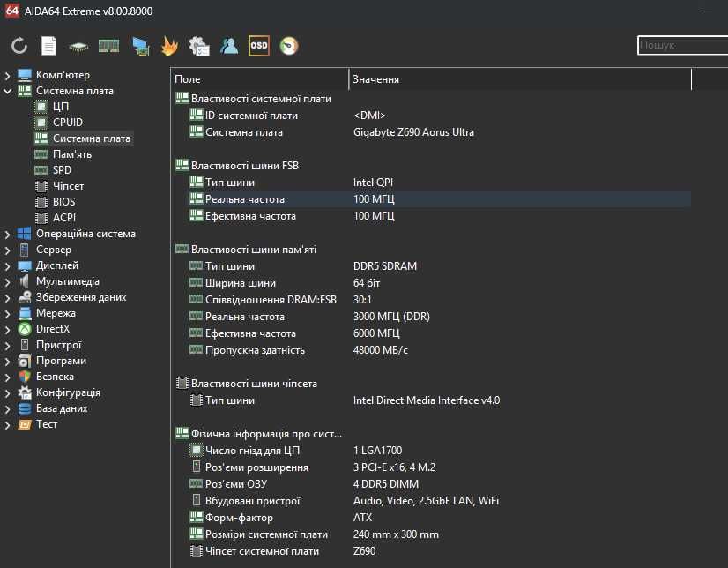Select Gigabyte Z690 Aorus Ultra value
The width and height of the screenshot is (728, 568).
pyautogui.click(x=413, y=132)
